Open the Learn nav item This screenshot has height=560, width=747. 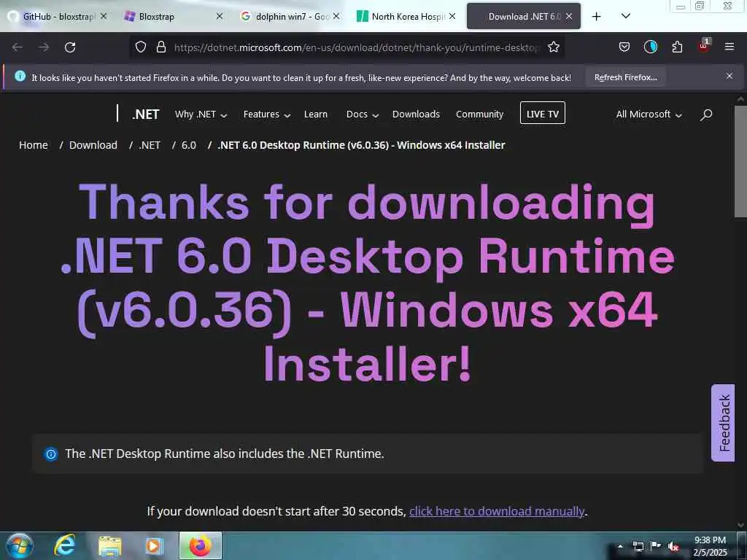pos(315,114)
